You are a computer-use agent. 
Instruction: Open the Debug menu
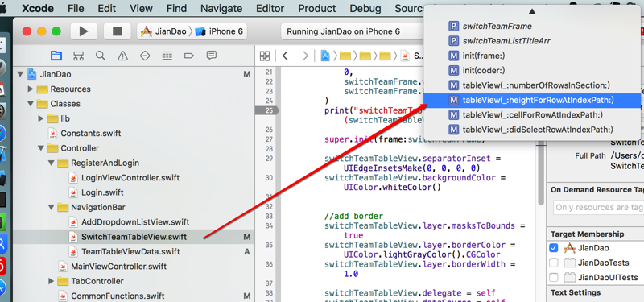click(365, 8)
